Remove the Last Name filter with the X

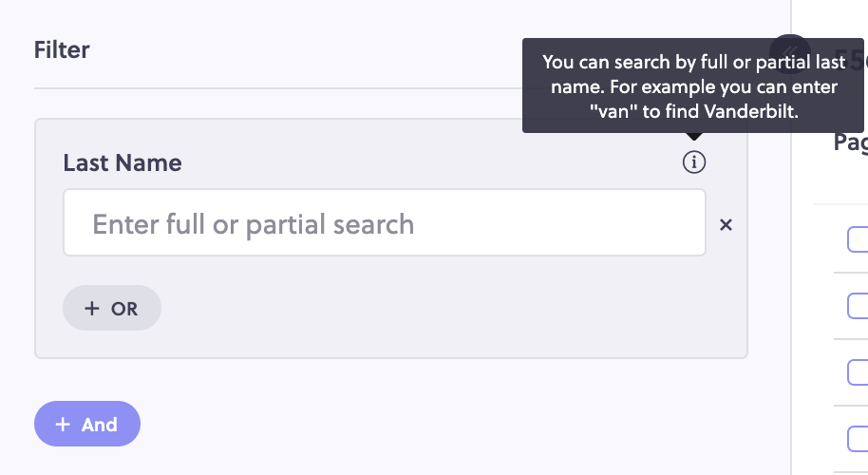tap(726, 225)
